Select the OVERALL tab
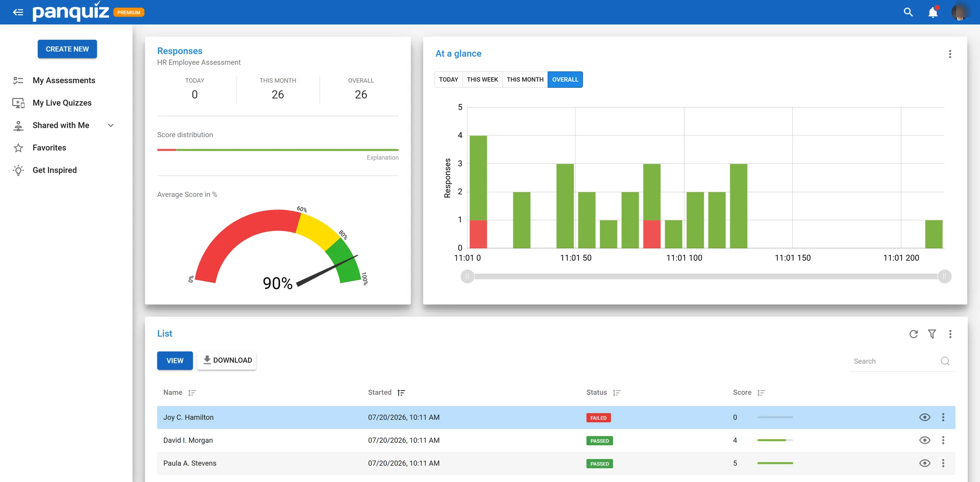Screen dimensions: 980x482 565,80
